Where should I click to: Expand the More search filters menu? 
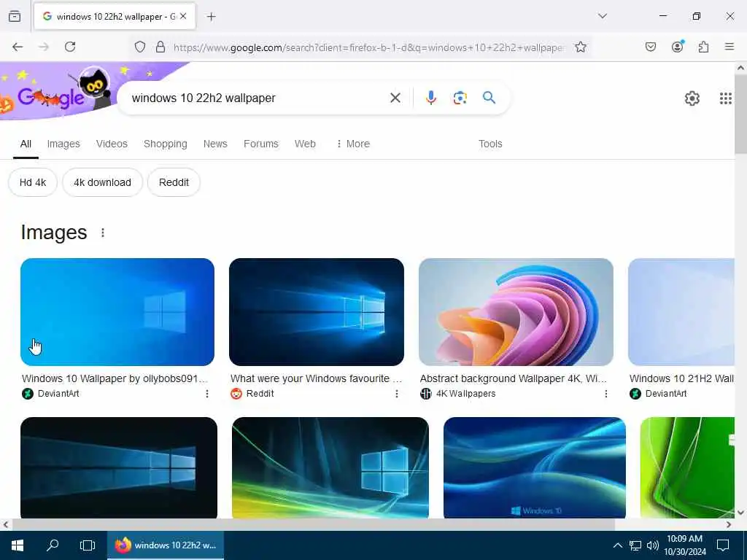click(353, 144)
